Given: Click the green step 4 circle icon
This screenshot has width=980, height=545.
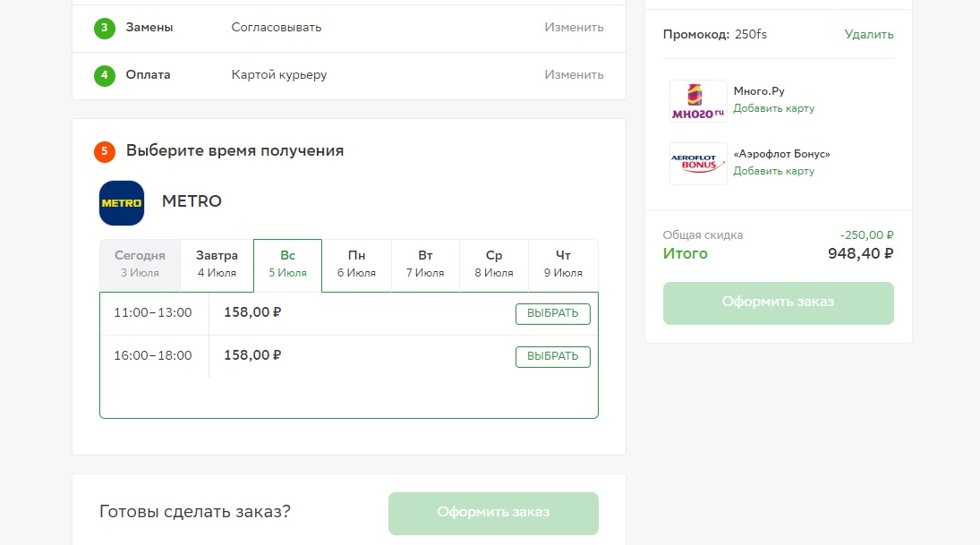Looking at the screenshot, I should tap(105, 75).
